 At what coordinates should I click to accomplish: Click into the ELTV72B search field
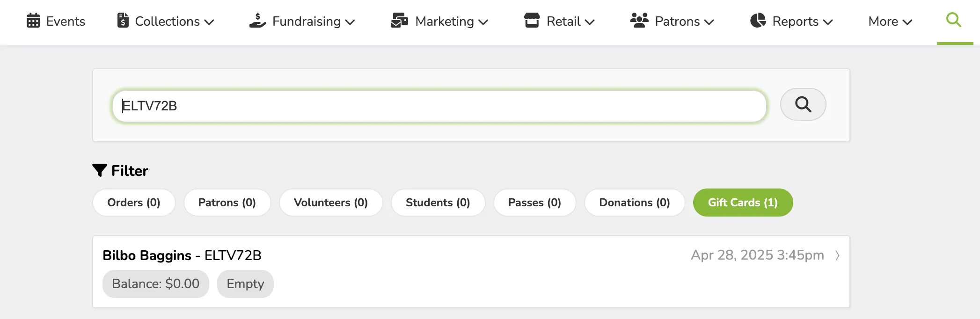(x=439, y=106)
